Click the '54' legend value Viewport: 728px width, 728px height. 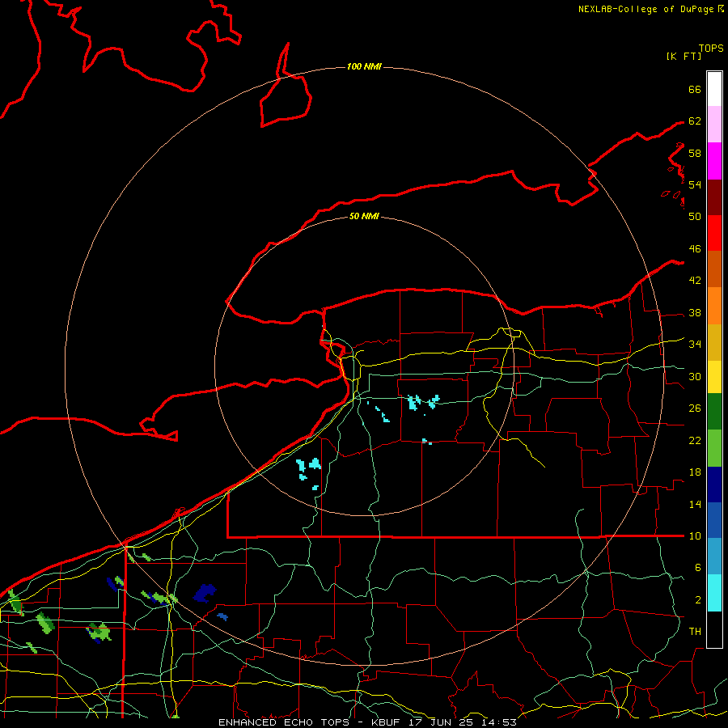(x=695, y=184)
